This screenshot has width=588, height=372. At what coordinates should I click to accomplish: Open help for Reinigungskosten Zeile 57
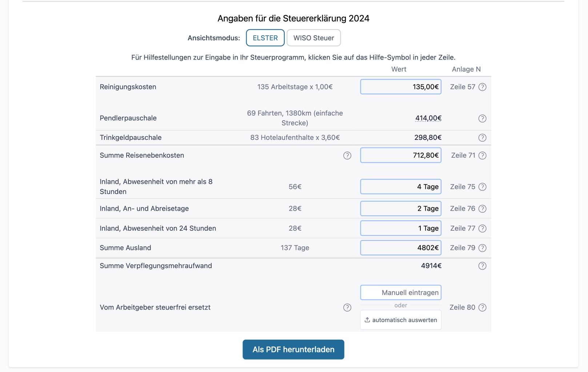point(483,87)
